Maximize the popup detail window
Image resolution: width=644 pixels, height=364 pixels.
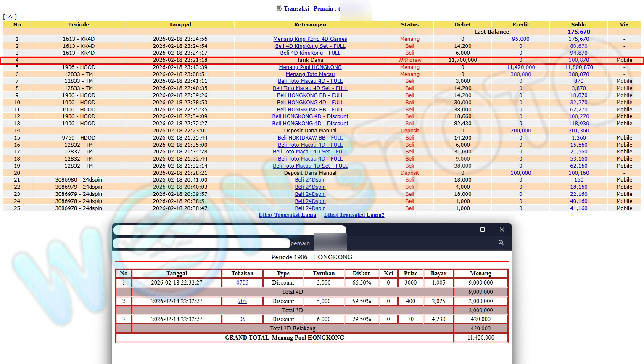(483, 229)
